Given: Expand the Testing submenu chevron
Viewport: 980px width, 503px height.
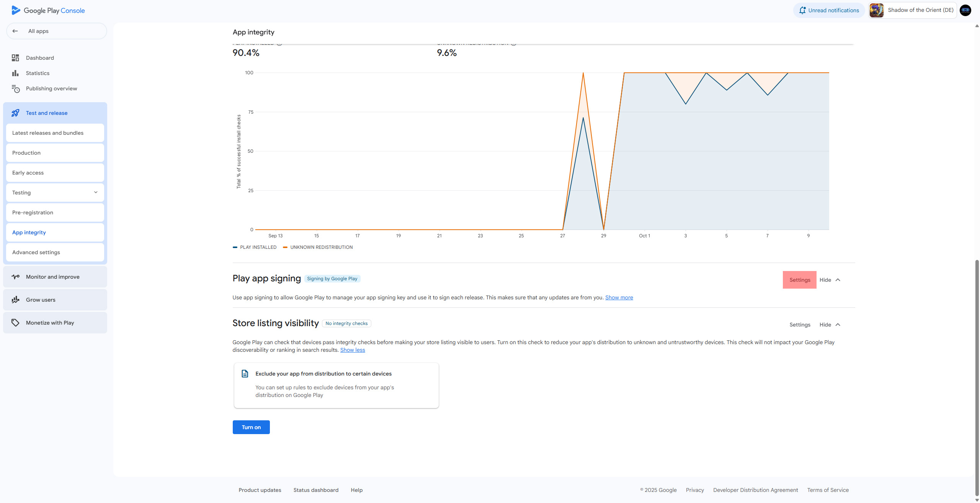Looking at the screenshot, I should [96, 193].
